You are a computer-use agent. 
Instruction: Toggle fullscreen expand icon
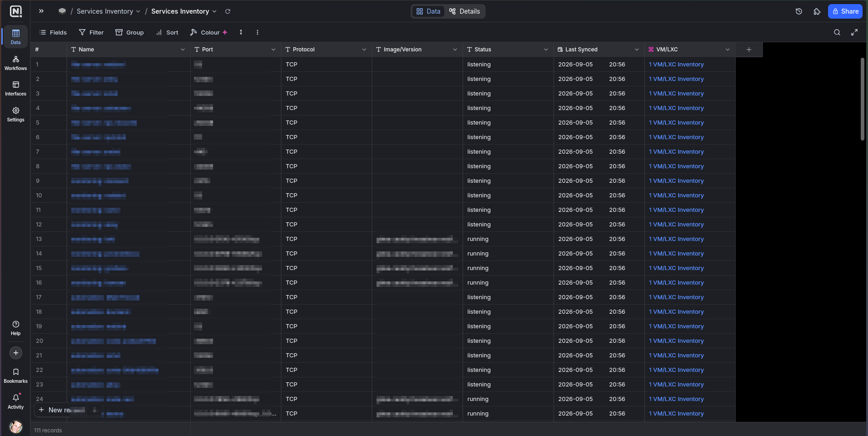click(x=854, y=32)
